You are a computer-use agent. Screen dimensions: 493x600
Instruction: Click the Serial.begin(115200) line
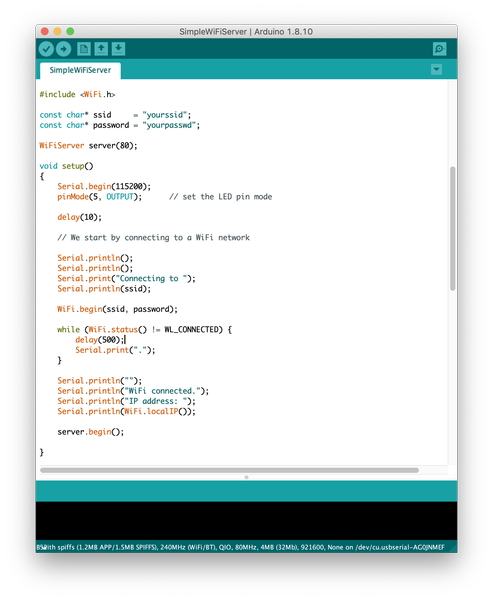[x=104, y=187]
